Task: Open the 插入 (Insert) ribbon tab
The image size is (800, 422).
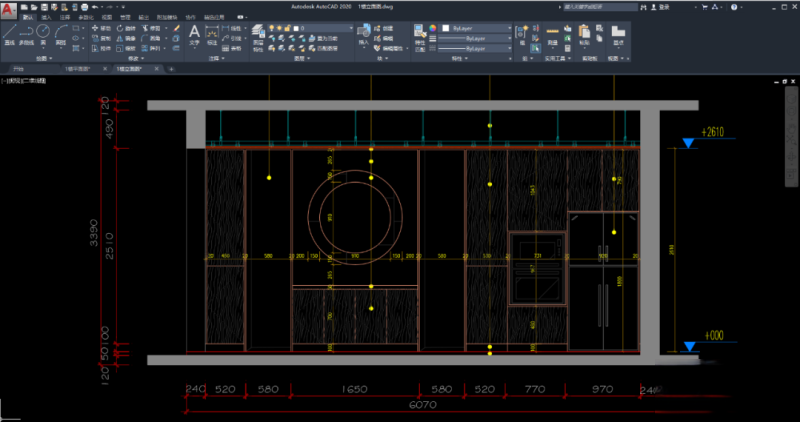Action: [46, 17]
